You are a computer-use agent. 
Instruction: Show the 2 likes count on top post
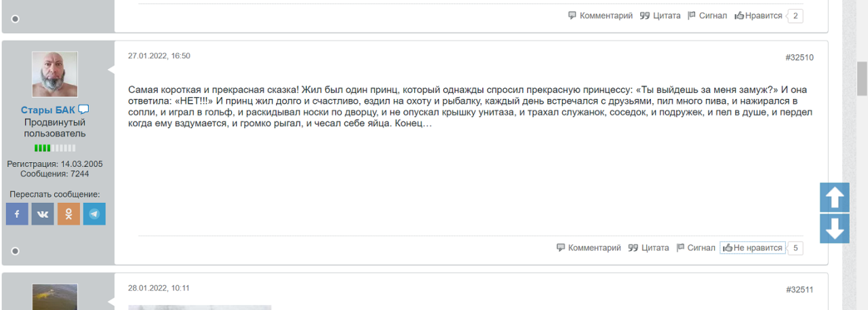click(x=796, y=16)
